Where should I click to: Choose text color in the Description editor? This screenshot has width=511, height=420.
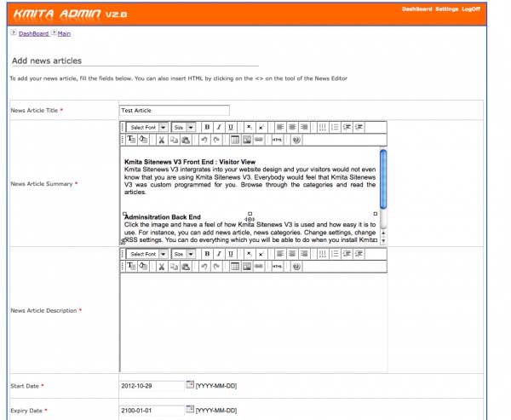click(131, 266)
